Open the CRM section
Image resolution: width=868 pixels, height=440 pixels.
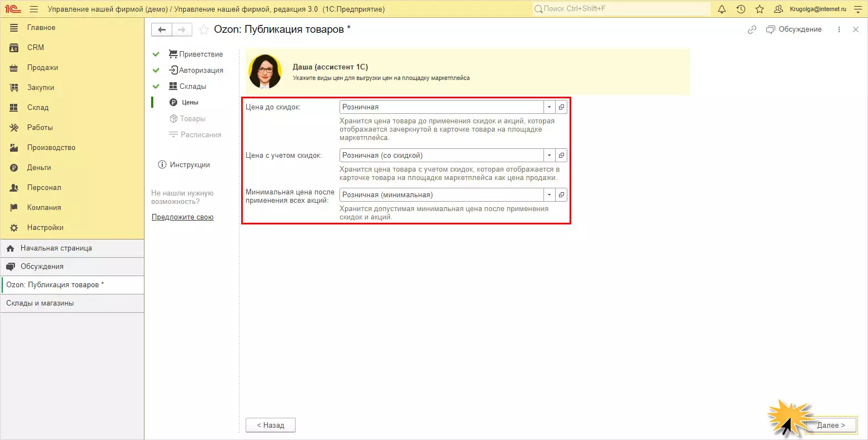tap(72, 47)
